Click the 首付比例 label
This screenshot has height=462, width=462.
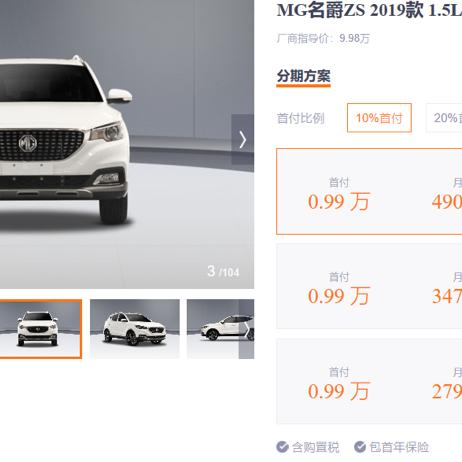(x=300, y=118)
